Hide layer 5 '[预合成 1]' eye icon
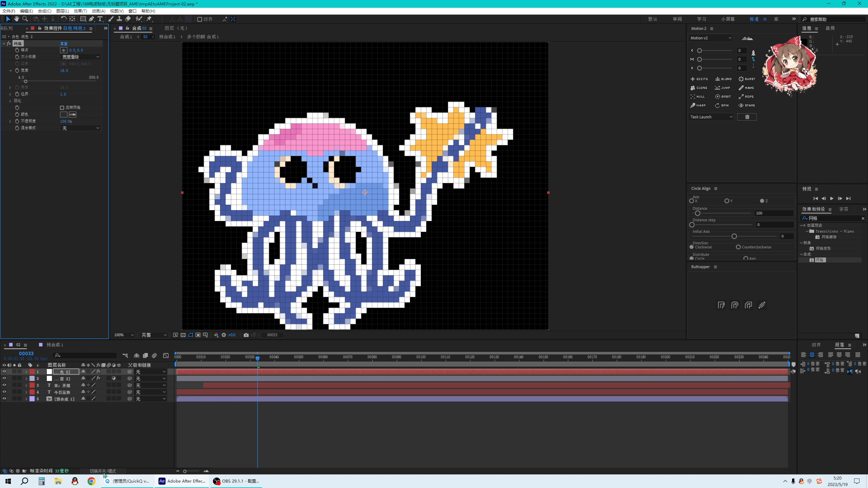 point(4,399)
